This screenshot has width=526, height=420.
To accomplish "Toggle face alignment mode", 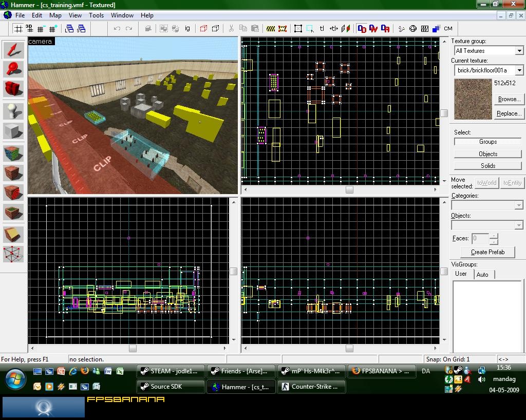I will [x=346, y=29].
